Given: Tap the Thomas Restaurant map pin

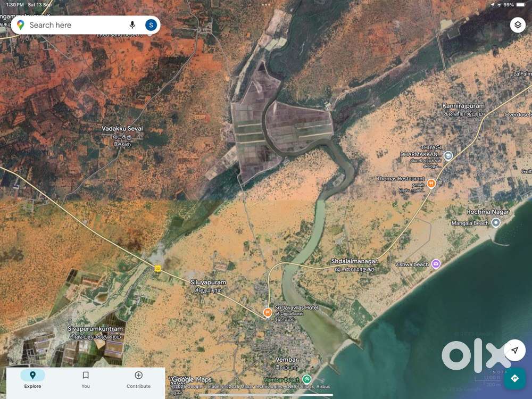Looking at the screenshot, I should tap(431, 184).
